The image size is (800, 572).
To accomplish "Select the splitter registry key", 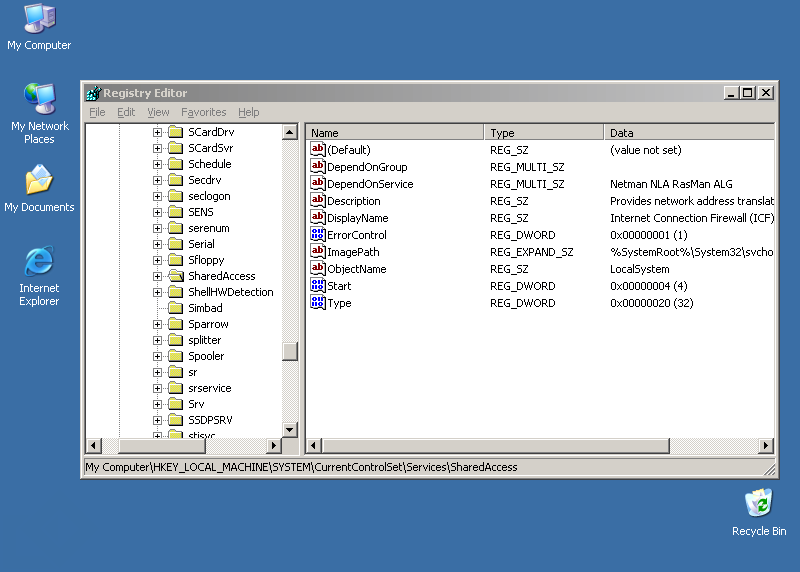I will click(205, 340).
